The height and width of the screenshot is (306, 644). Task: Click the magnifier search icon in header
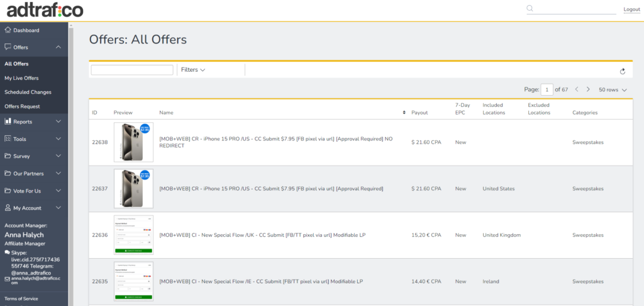tap(530, 9)
